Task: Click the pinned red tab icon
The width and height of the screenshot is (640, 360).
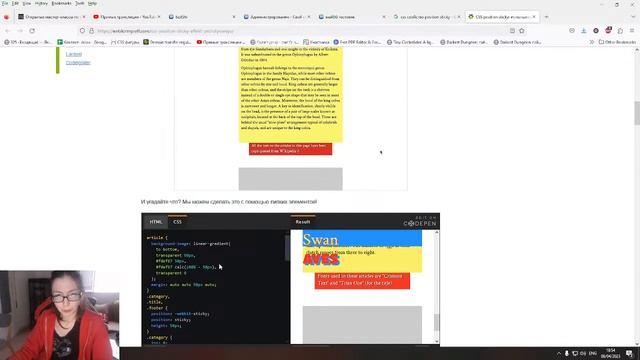Action: (x=6, y=17)
